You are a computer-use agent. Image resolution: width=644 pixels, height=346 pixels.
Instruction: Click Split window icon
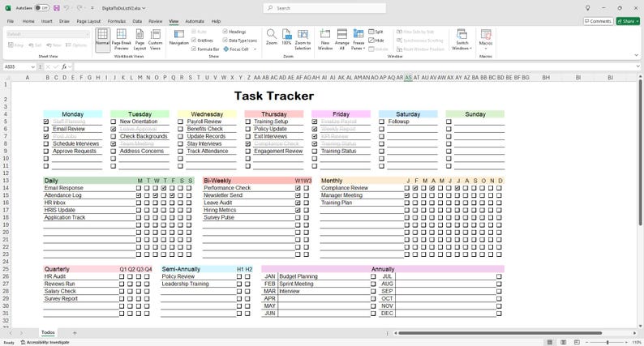click(x=371, y=32)
